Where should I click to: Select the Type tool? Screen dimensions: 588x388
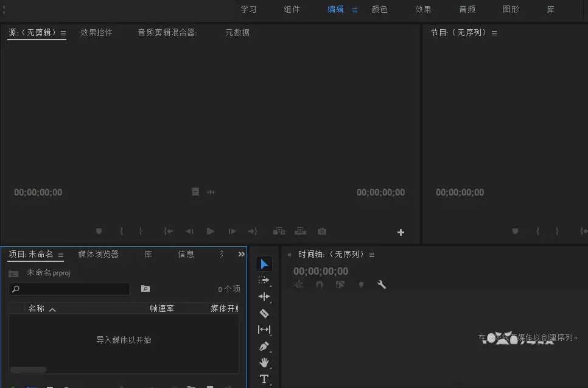click(264, 379)
